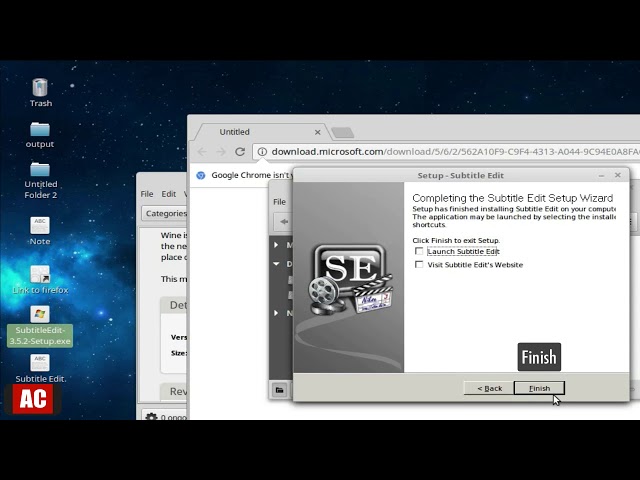The image size is (640, 480).
Task: Click Chrome's back navigation arrow
Action: 202,152
